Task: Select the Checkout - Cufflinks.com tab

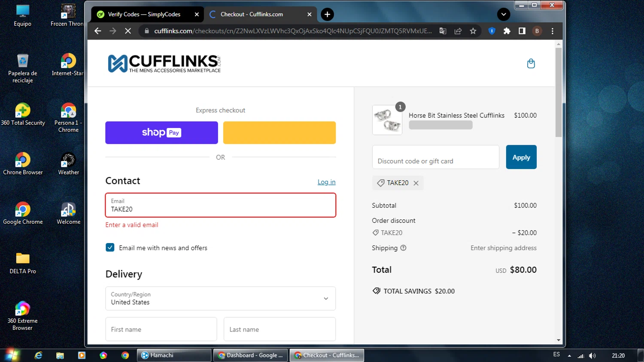Action: coord(258,14)
